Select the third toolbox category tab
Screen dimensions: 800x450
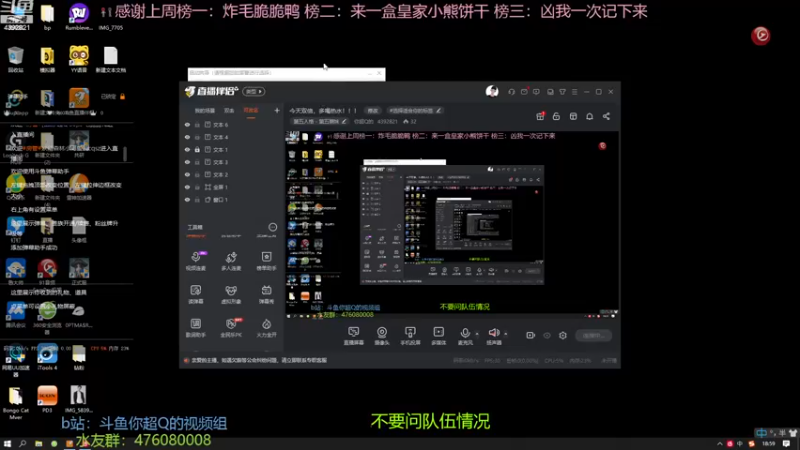266,236
